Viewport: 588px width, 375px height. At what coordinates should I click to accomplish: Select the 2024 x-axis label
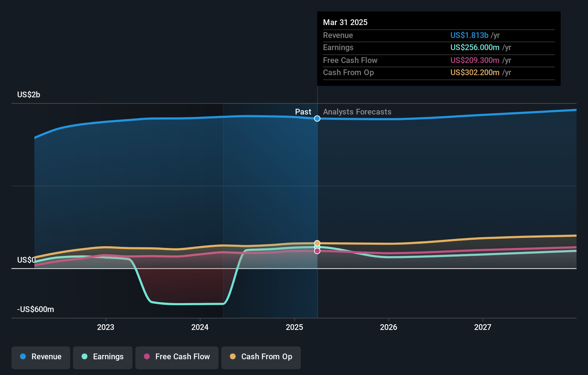click(x=200, y=327)
